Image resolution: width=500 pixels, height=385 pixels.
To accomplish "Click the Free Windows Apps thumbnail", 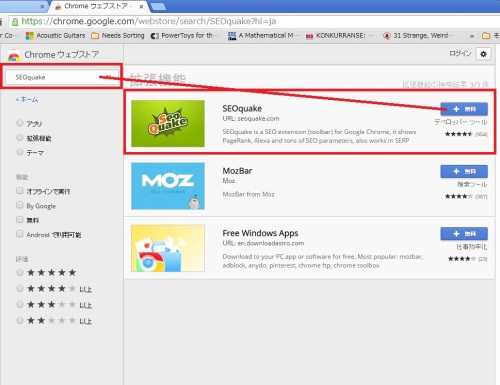I will point(168,248).
